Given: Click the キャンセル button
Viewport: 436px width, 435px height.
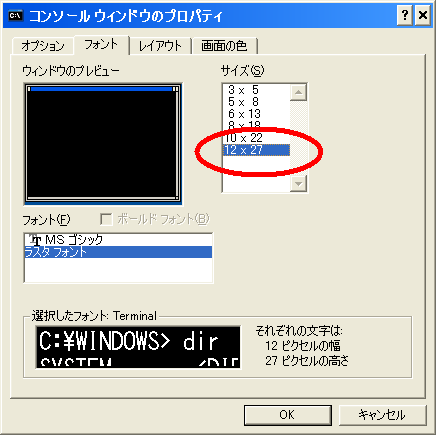Looking at the screenshot, I should pos(382,415).
